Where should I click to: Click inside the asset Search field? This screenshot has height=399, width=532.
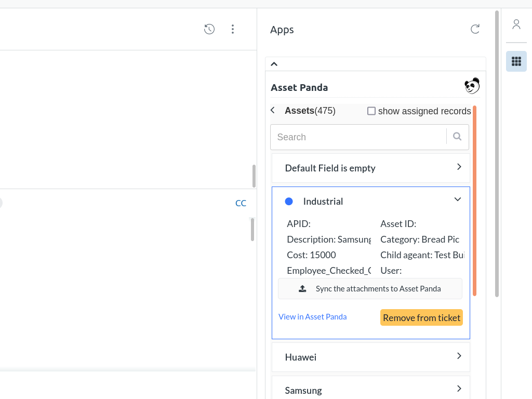coord(358,137)
